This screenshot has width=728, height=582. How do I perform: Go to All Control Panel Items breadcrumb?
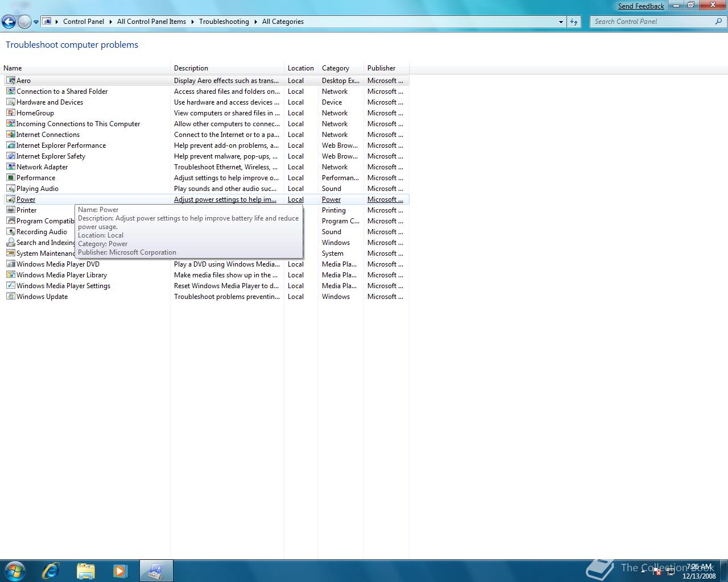(x=151, y=22)
